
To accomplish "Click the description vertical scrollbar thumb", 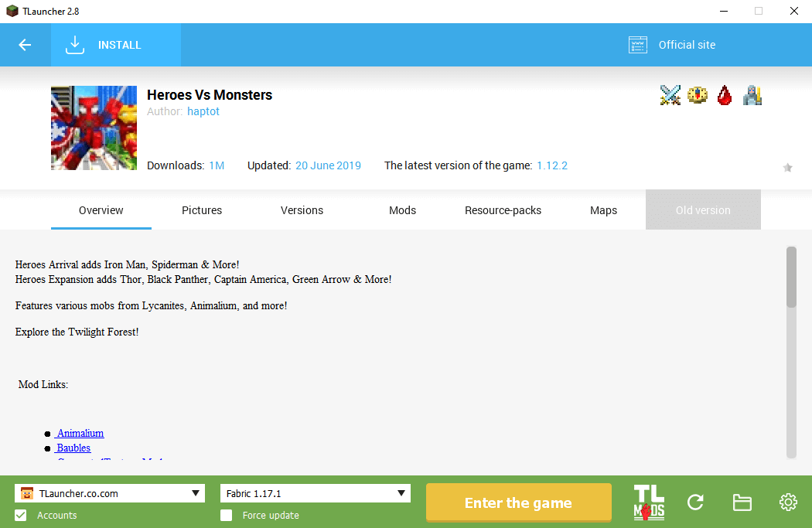I will tap(791, 277).
